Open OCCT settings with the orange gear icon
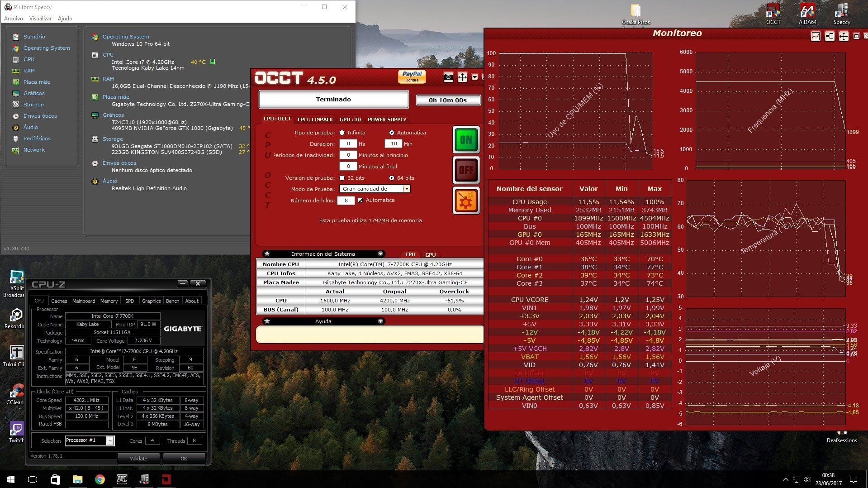Image resolution: width=868 pixels, height=488 pixels. coord(466,201)
